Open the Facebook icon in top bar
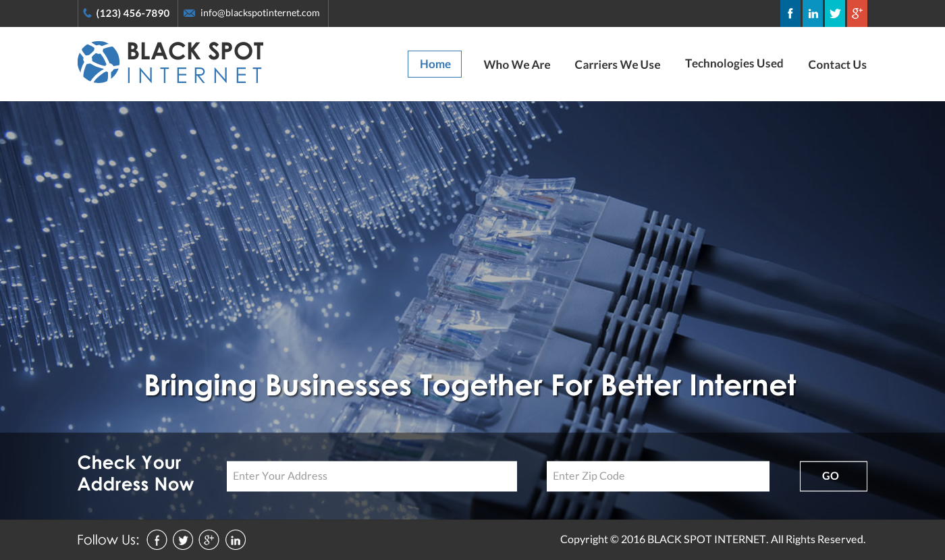Image resolution: width=945 pixels, height=560 pixels. click(790, 13)
